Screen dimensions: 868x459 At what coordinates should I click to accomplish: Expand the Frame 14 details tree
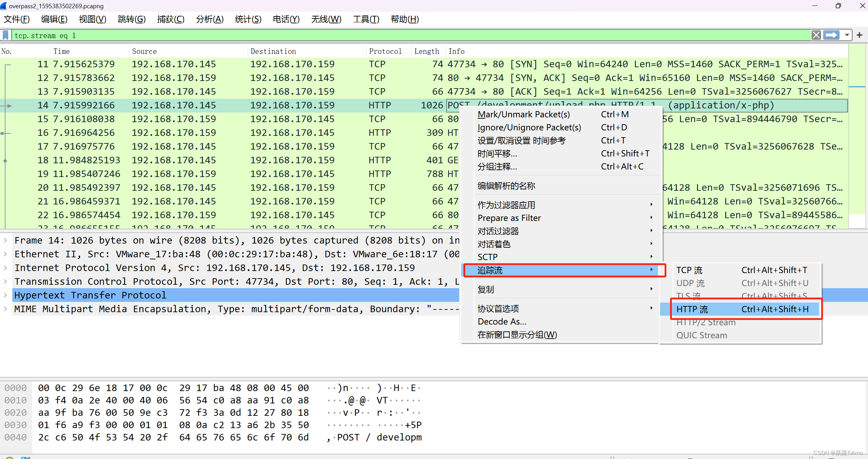click(5, 240)
